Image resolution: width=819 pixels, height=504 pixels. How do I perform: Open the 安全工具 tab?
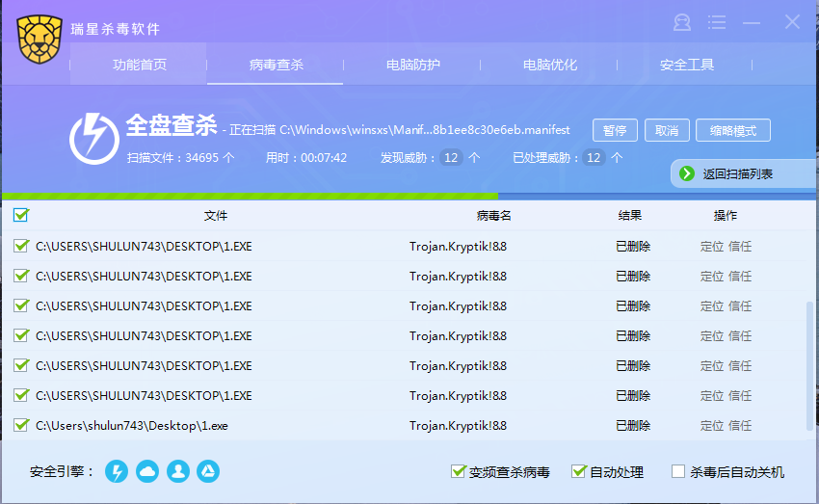tap(686, 65)
